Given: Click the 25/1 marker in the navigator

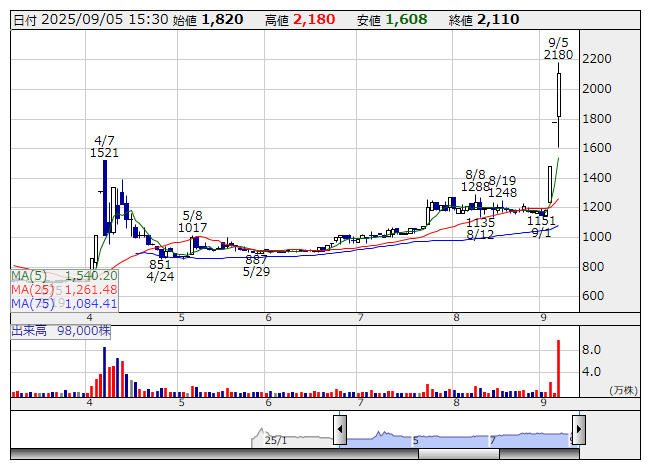Looking at the screenshot, I should tap(276, 440).
